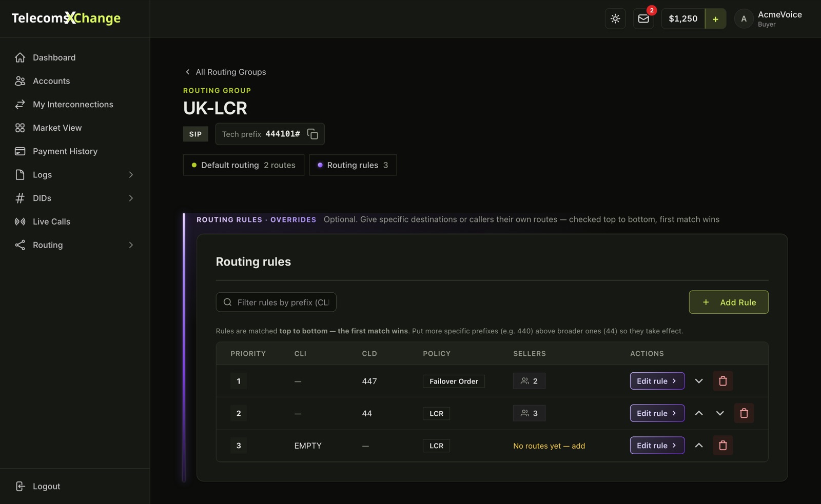
Task: Delete the priority 1 rule for 447
Action: click(x=723, y=381)
